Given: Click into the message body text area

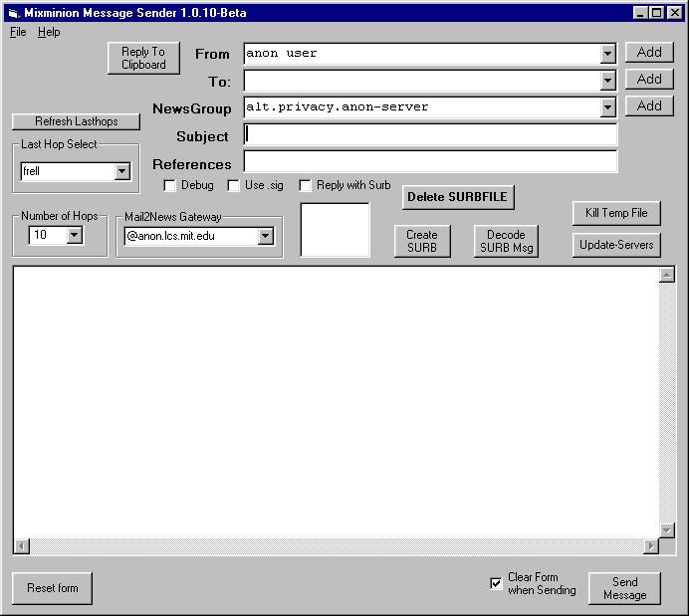Looking at the screenshot, I should click(337, 402).
